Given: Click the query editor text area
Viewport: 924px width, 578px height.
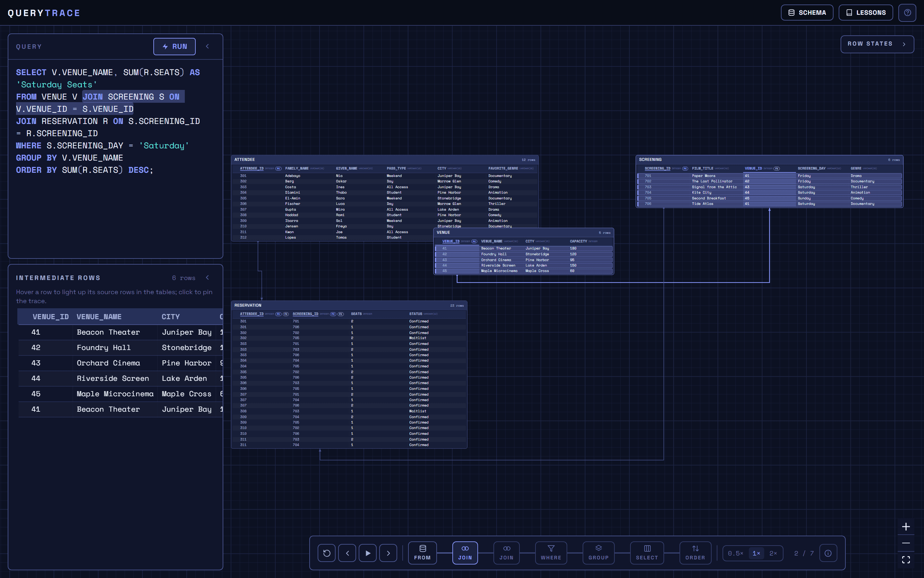Looking at the screenshot, I should coord(115,158).
